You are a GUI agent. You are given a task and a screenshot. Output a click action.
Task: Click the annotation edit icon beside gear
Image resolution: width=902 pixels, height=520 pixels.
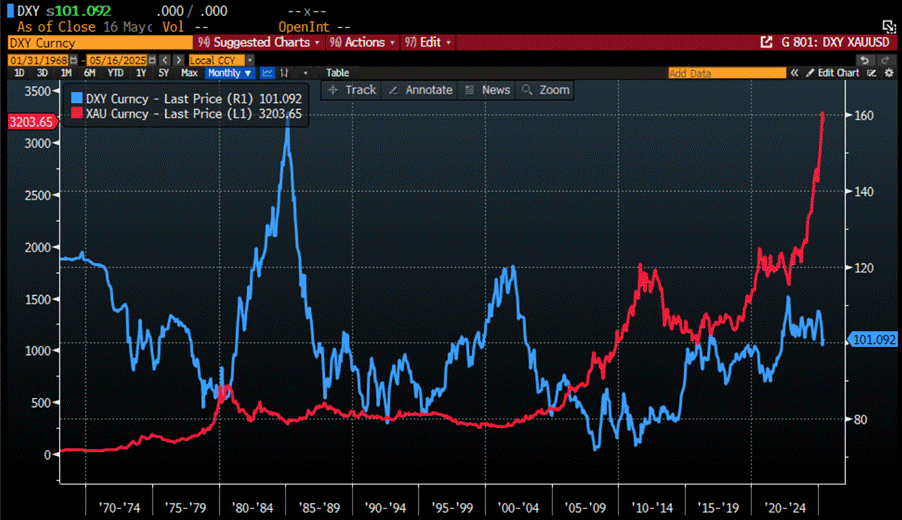click(873, 73)
